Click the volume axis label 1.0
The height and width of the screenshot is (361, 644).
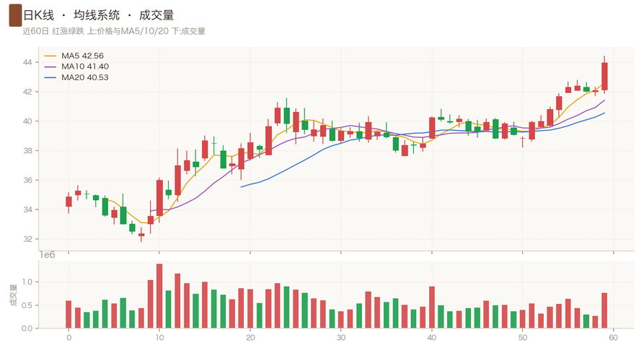pos(27,282)
